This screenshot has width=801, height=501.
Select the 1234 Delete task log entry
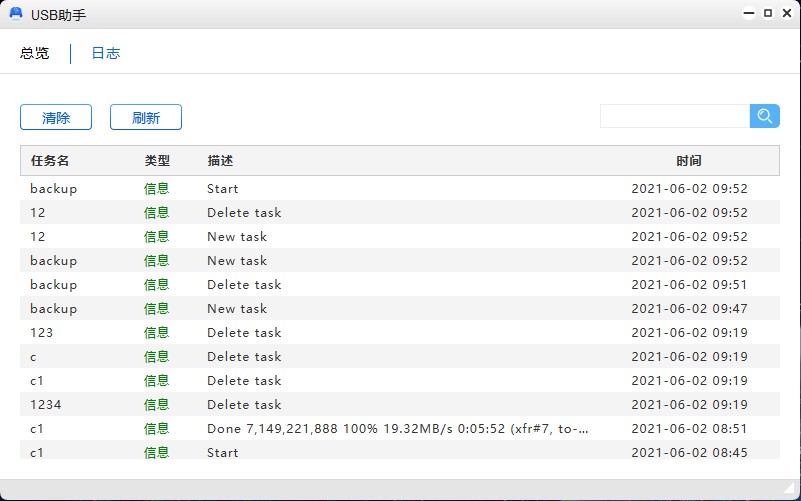point(400,405)
